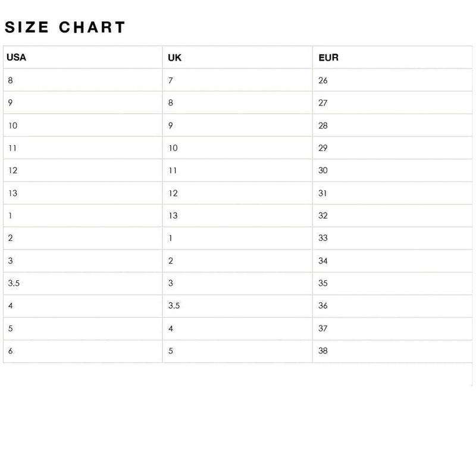This screenshot has height=476, width=476.
Task: Click the SIZE CHART heading
Action: (65, 27)
